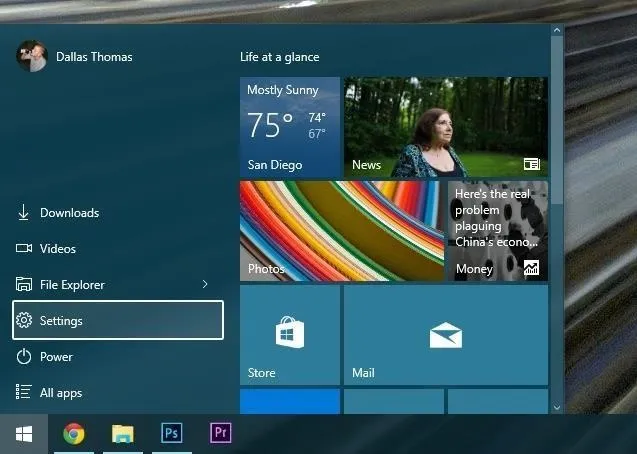This screenshot has height=454, width=637.
Task: Show All apps list
Action: pos(118,393)
